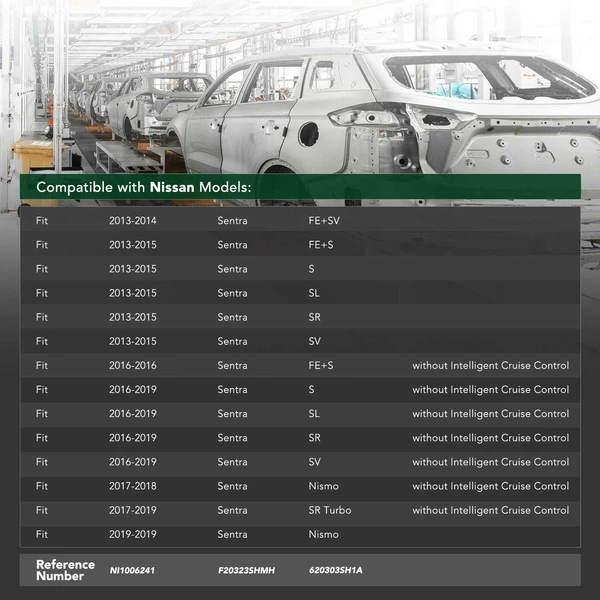Click reference number F20323SHMH
This screenshot has width=600, height=600.
pyautogui.click(x=246, y=570)
